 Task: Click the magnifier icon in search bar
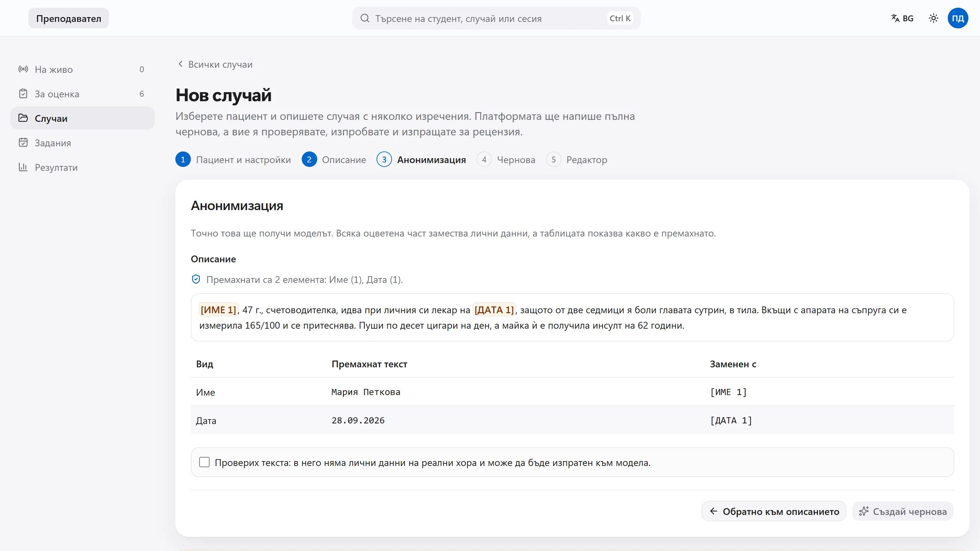365,18
